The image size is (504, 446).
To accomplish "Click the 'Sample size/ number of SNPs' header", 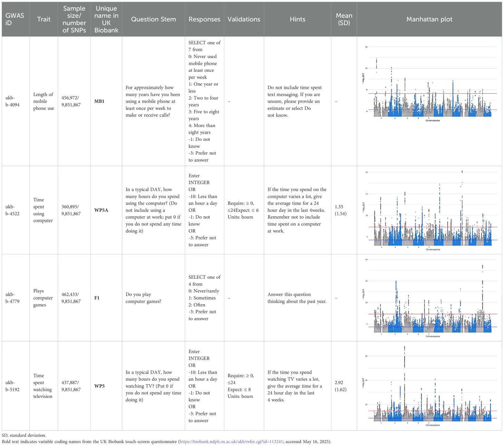I will coord(74,19).
